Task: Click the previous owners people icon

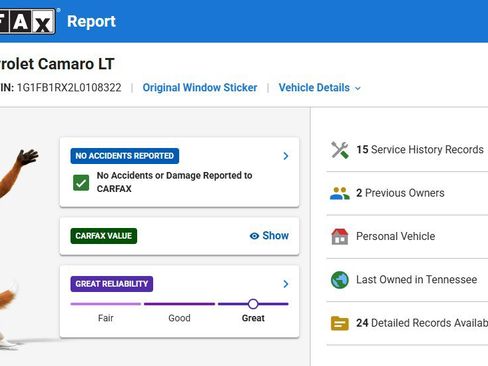Action: pyautogui.click(x=340, y=193)
